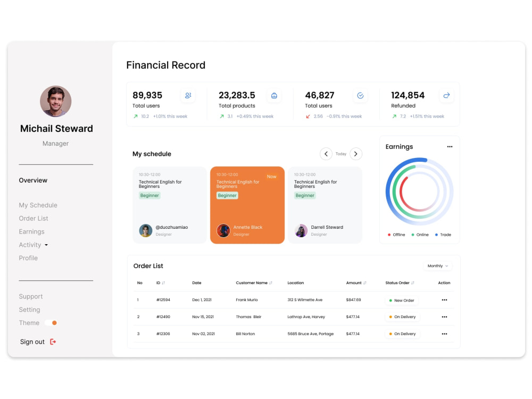Click Beginner tag on @duozhuamiao card
Screen dimensions: 532x399
point(149,195)
